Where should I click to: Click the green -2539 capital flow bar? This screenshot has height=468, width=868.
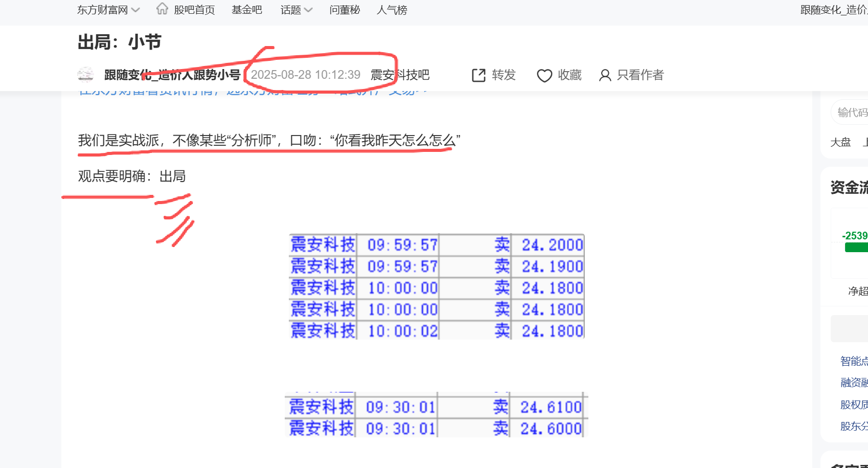[856, 248]
